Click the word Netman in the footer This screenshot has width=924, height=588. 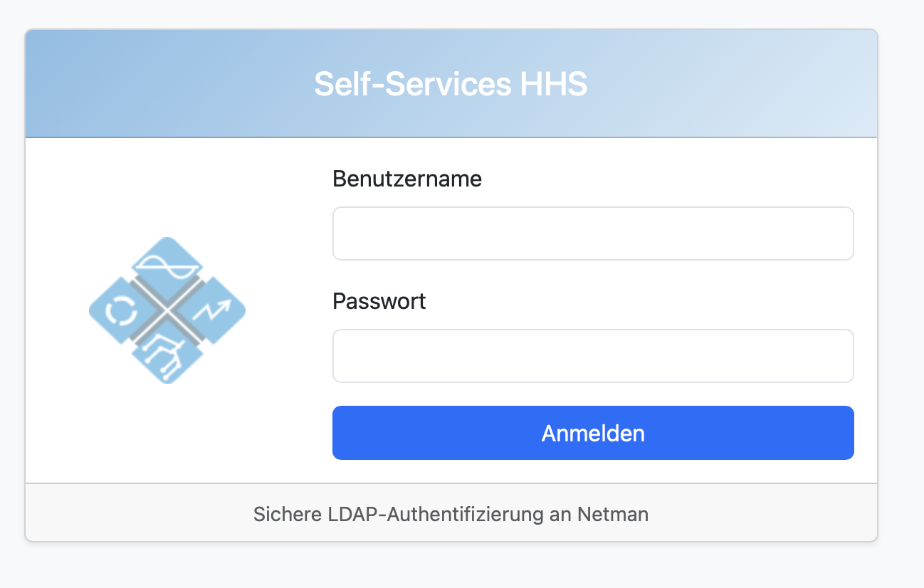613,514
